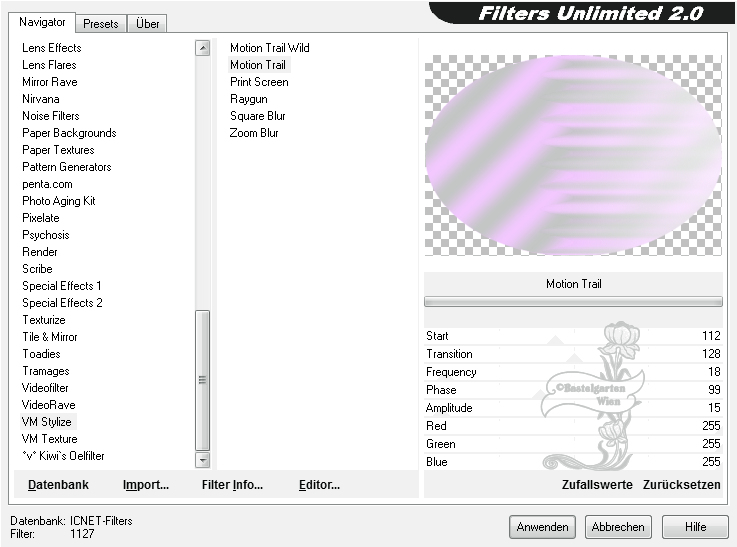Select the Special Effects 1 category
This screenshot has height=547, width=737.
pyautogui.click(x=62, y=286)
